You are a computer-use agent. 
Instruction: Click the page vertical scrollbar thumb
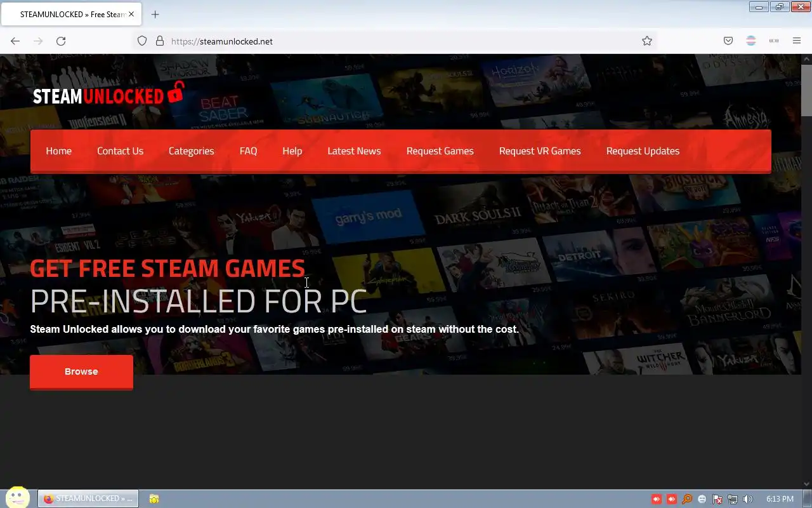(x=806, y=91)
